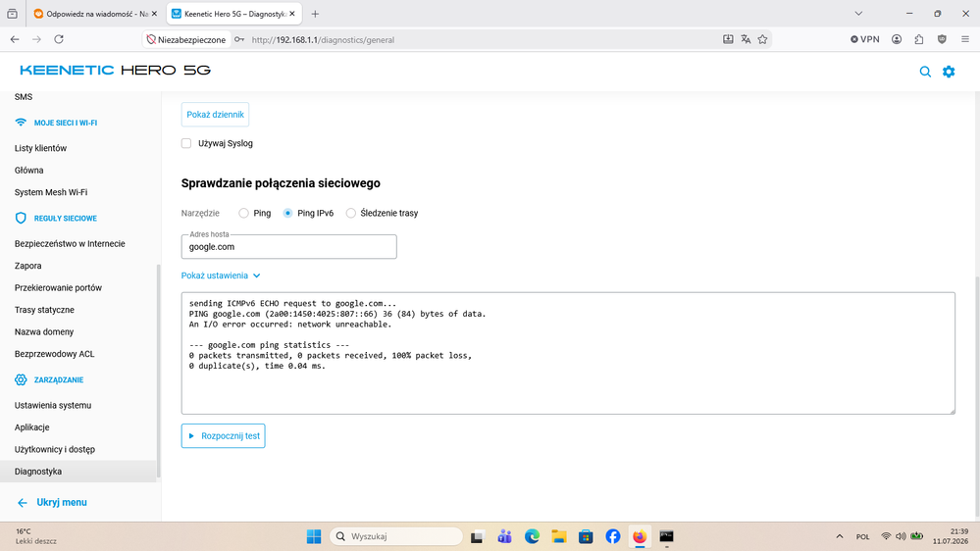Enable the Używaj Syslog checkbox
The image size is (980, 551).
186,143
